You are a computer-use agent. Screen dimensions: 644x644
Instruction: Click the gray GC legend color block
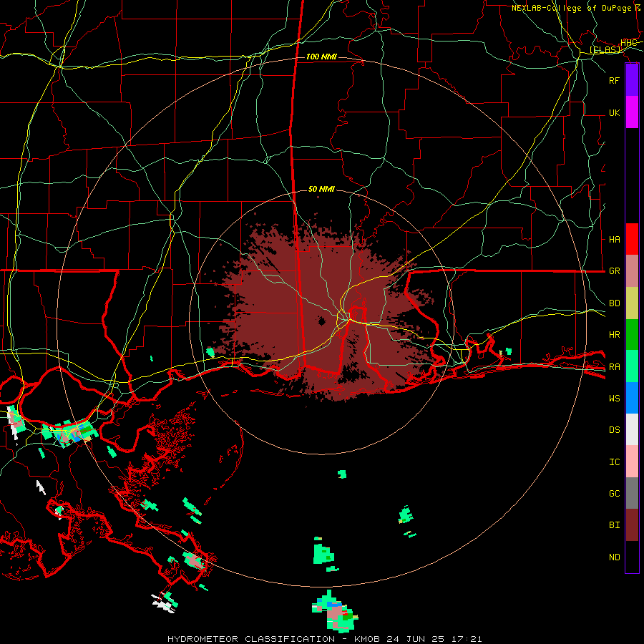tap(632, 493)
